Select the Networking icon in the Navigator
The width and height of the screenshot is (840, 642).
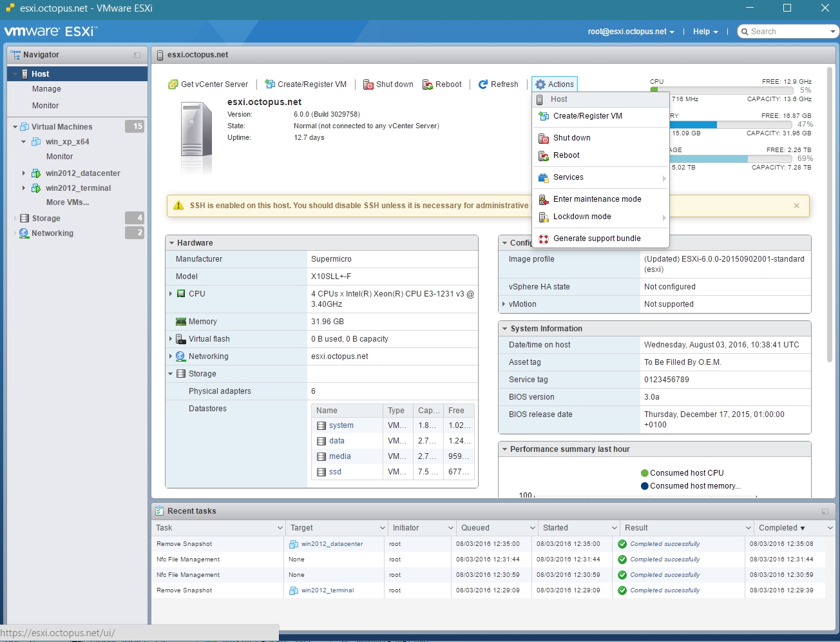(x=25, y=233)
